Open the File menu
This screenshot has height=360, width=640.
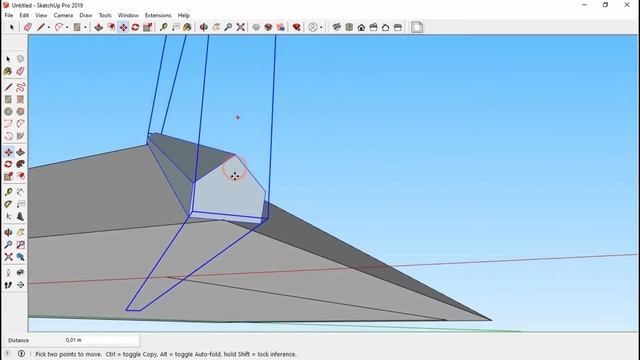click(x=9, y=15)
